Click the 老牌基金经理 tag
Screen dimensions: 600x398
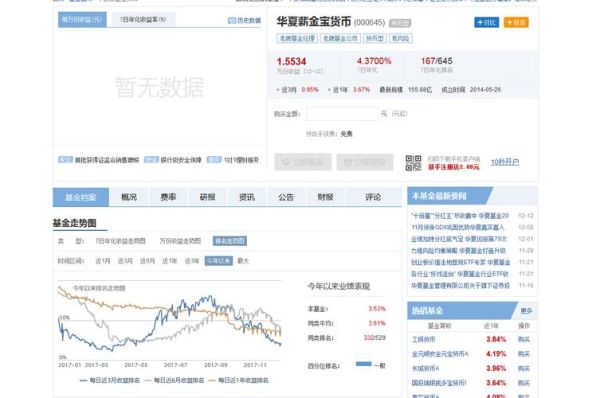coord(297,38)
